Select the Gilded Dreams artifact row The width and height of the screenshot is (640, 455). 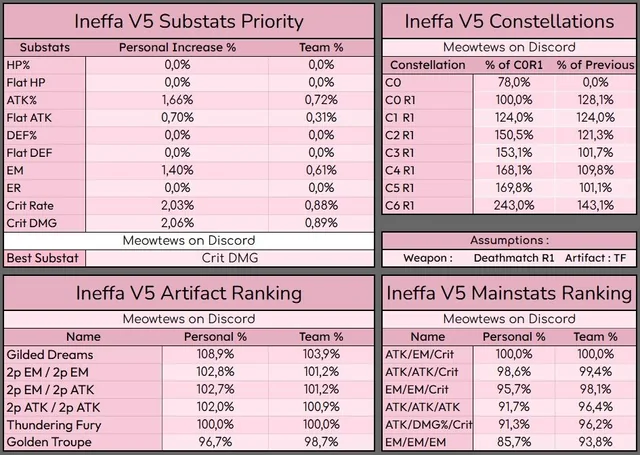pyautogui.click(x=189, y=354)
